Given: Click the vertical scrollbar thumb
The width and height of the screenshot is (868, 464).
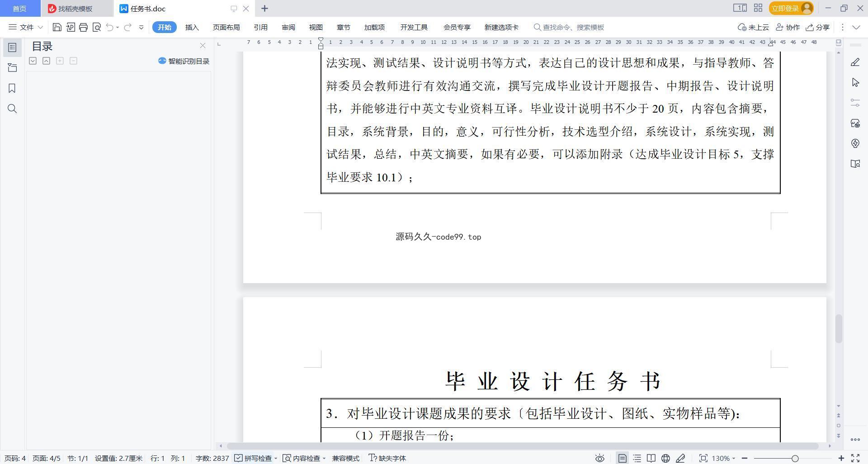Looking at the screenshot, I should (x=839, y=329).
